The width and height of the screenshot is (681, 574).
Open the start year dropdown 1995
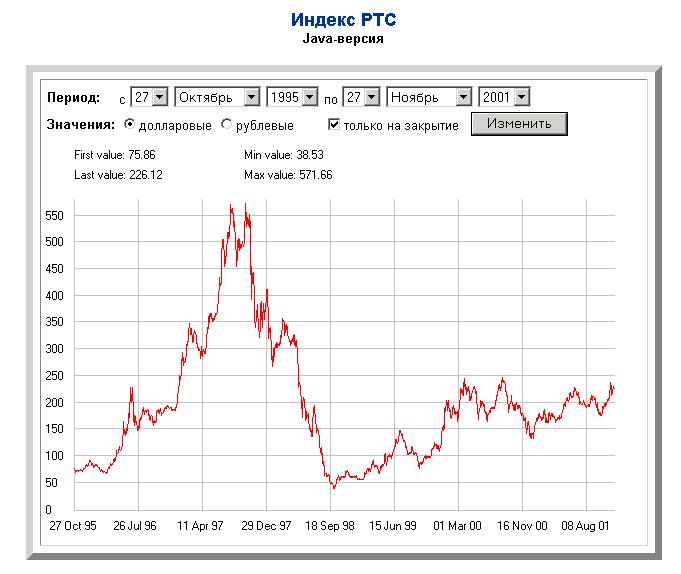pyautogui.click(x=292, y=97)
